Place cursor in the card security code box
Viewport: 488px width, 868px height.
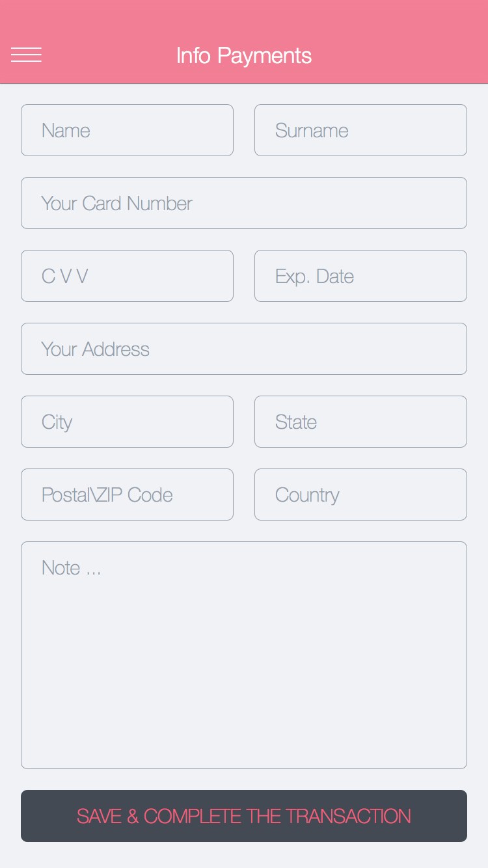click(x=127, y=276)
